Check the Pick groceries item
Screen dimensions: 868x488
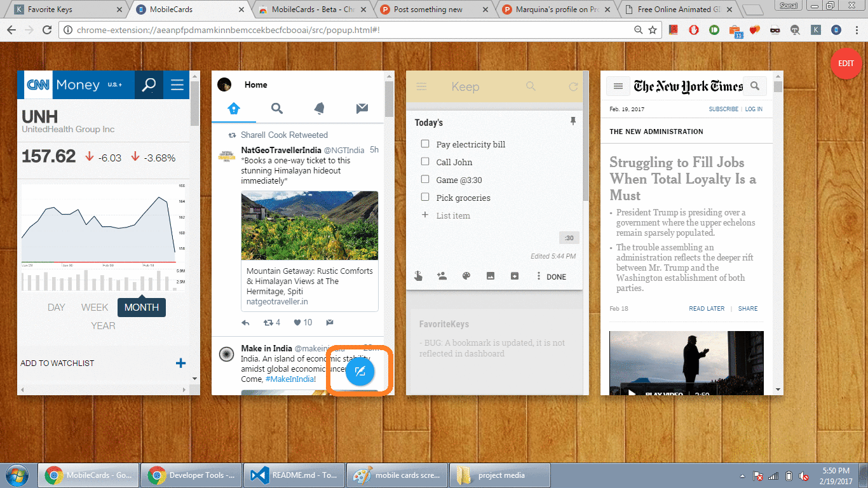[x=425, y=197]
